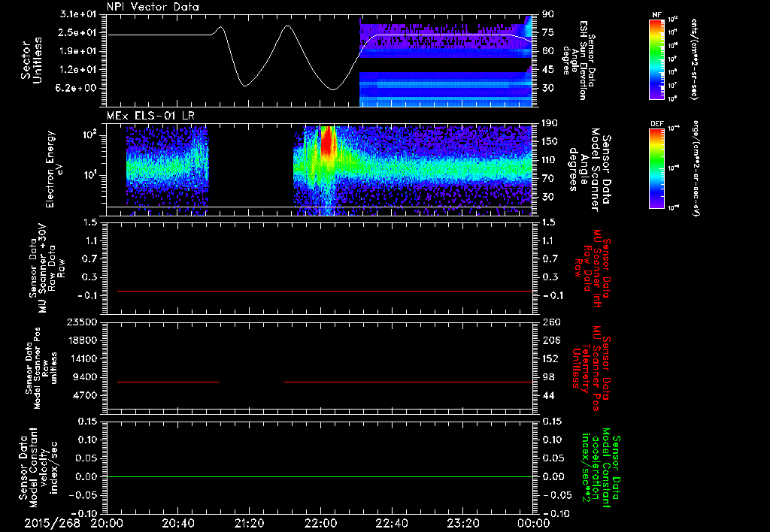
Task: Click the 22:00 time axis label
Action: 320,523
